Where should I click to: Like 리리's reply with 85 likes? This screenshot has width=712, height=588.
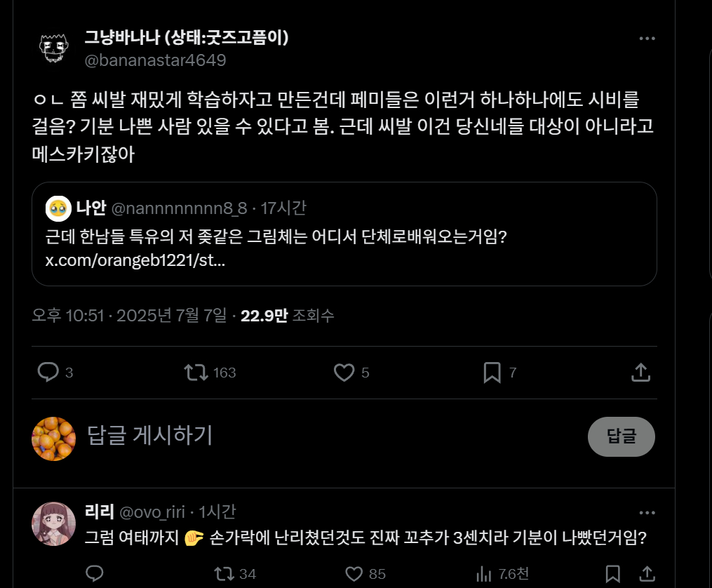click(354, 574)
